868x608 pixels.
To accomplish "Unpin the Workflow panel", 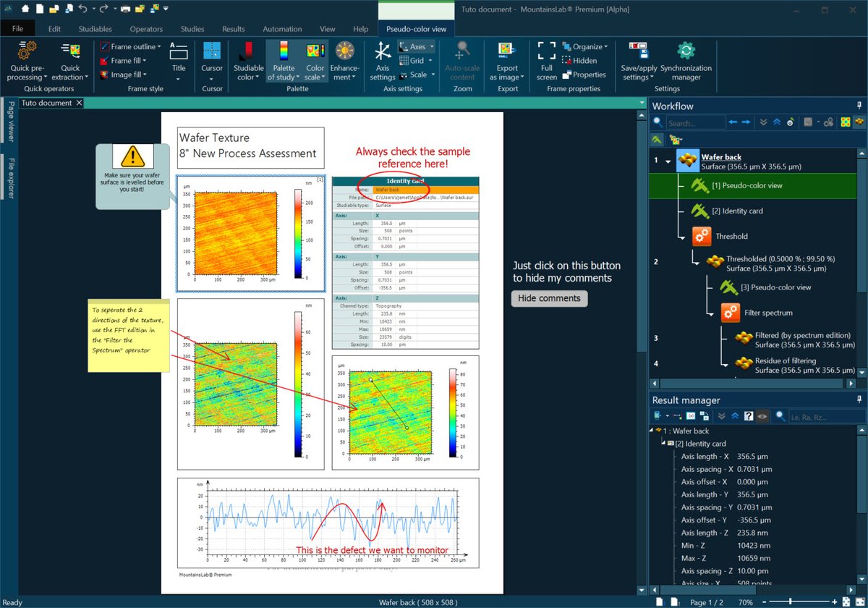I will [x=859, y=105].
